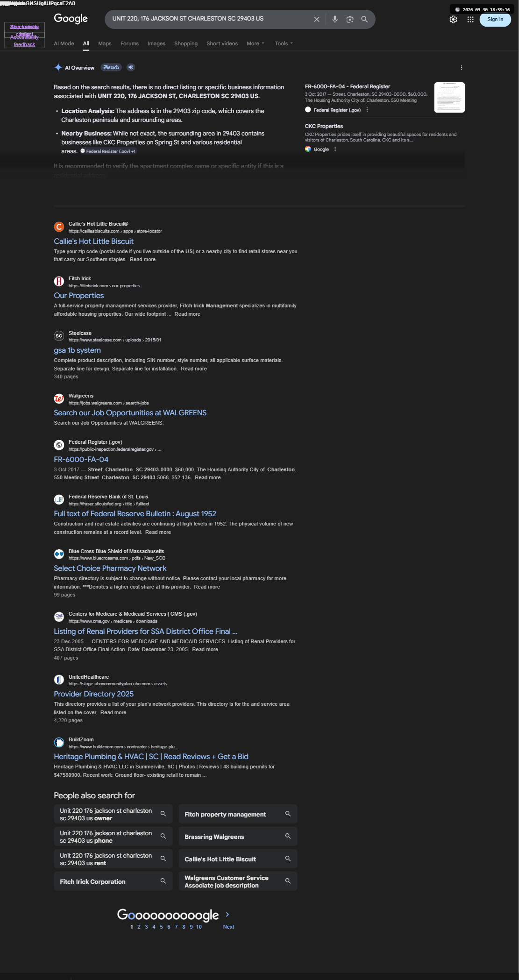Viewport: 525px width, 980px height.
Task: Open the quick settings gear
Action: (x=453, y=20)
